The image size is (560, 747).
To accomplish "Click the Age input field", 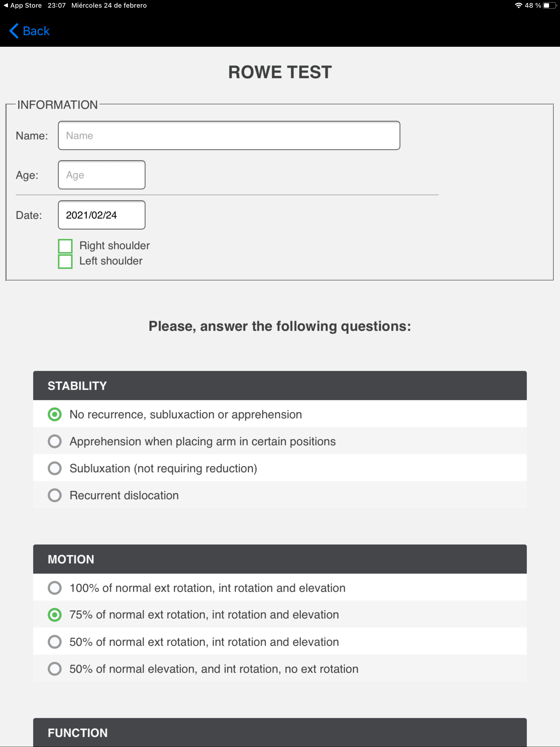I will [101, 175].
